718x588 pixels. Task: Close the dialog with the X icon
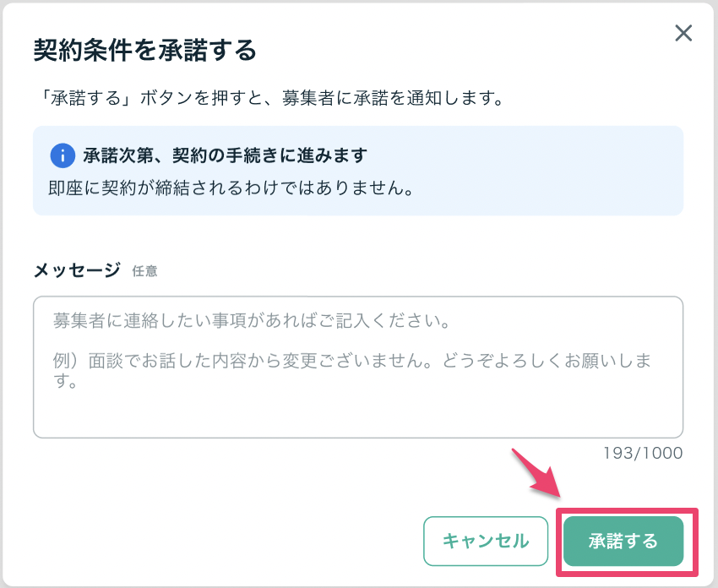tap(683, 34)
